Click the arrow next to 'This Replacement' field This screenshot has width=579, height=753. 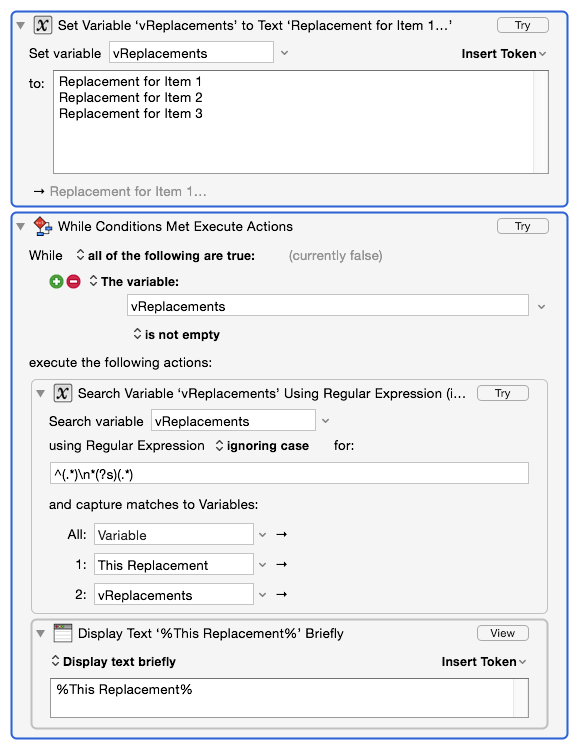click(282, 565)
